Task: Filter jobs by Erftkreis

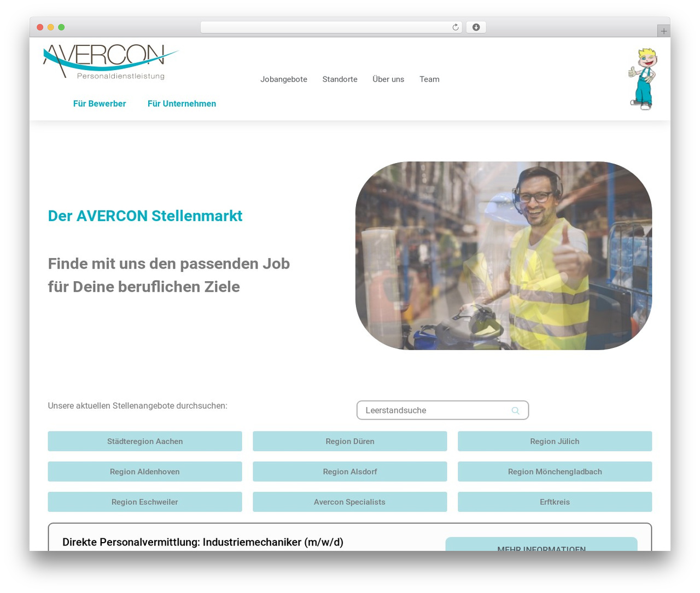Action: tap(555, 502)
